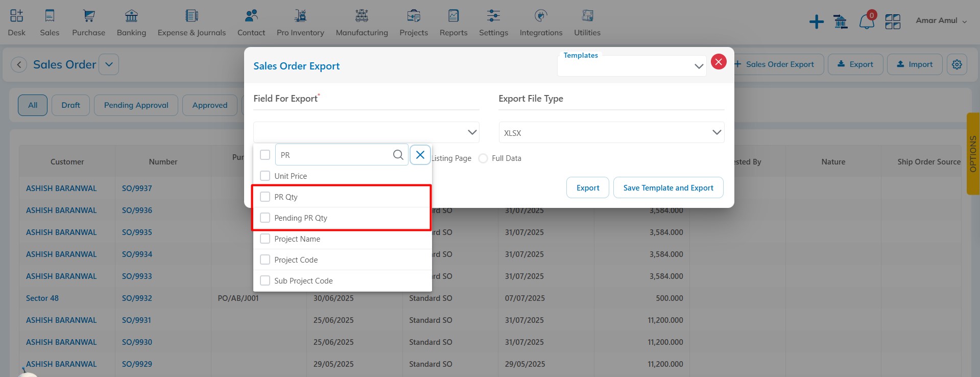Clear the PR search with the X icon

click(x=420, y=155)
